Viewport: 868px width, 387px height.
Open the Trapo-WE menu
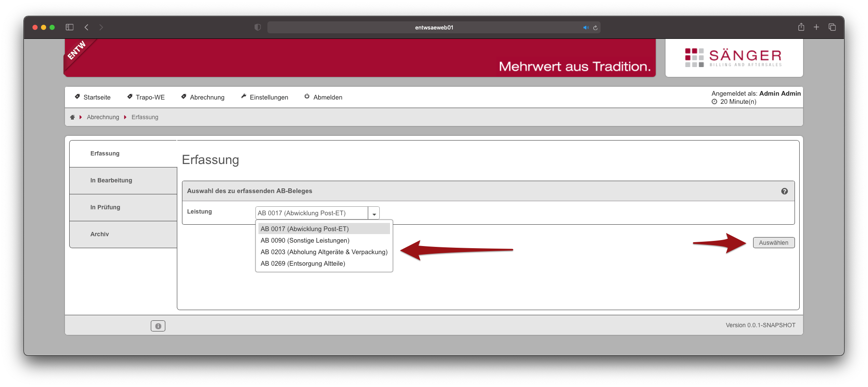146,97
